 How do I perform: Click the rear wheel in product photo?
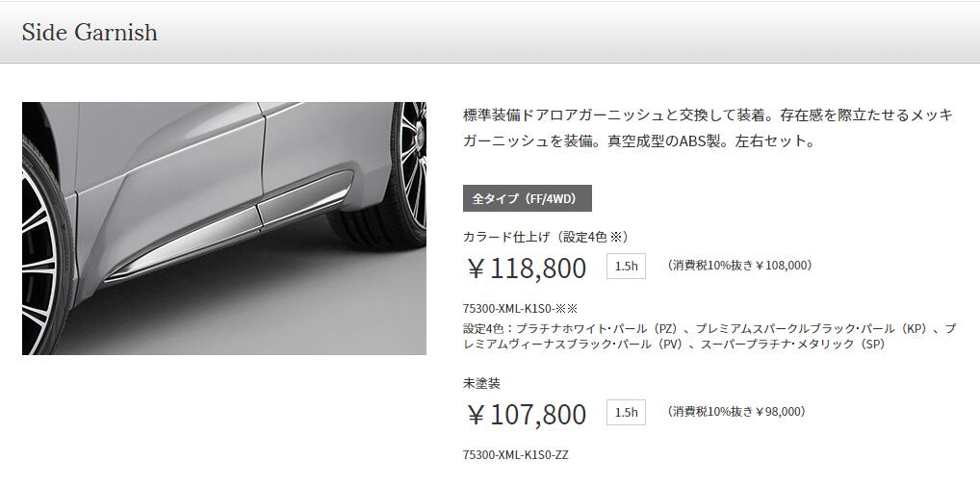[47, 250]
